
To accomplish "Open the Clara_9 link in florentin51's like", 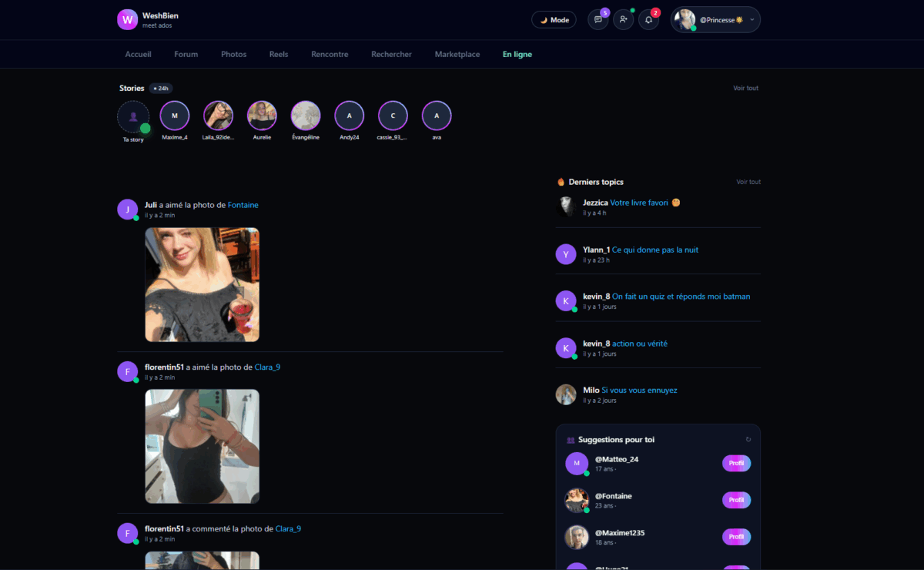I will click(x=267, y=367).
